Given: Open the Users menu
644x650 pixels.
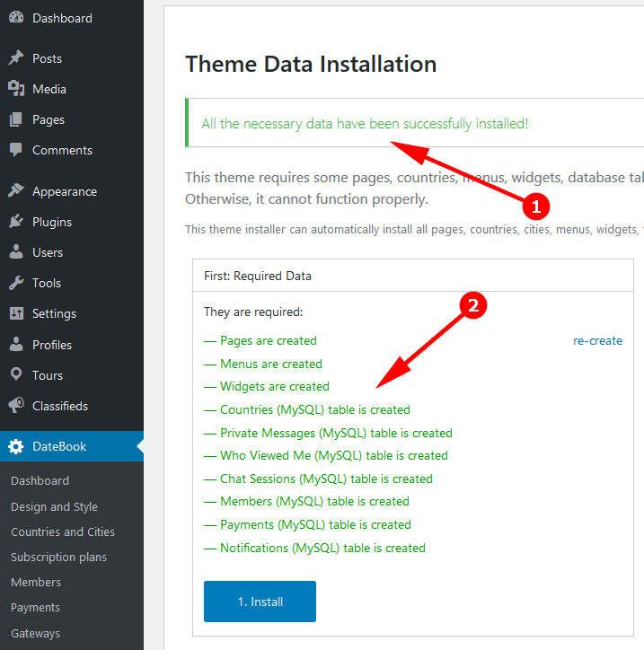Looking at the screenshot, I should point(47,252).
